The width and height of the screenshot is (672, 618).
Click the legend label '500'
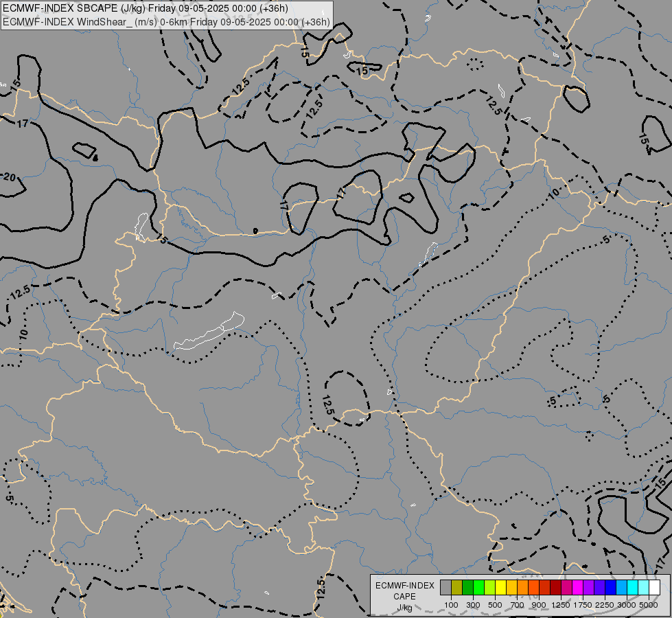tap(495, 605)
